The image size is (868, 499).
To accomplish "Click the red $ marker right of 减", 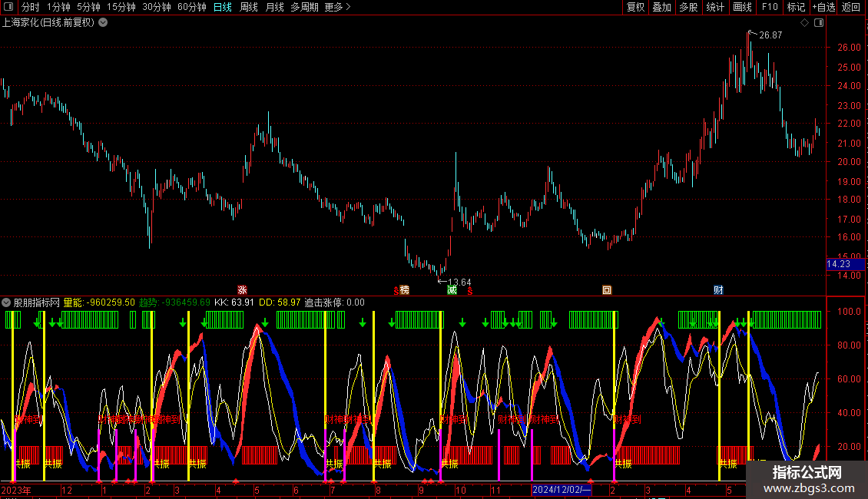I will tap(470, 291).
